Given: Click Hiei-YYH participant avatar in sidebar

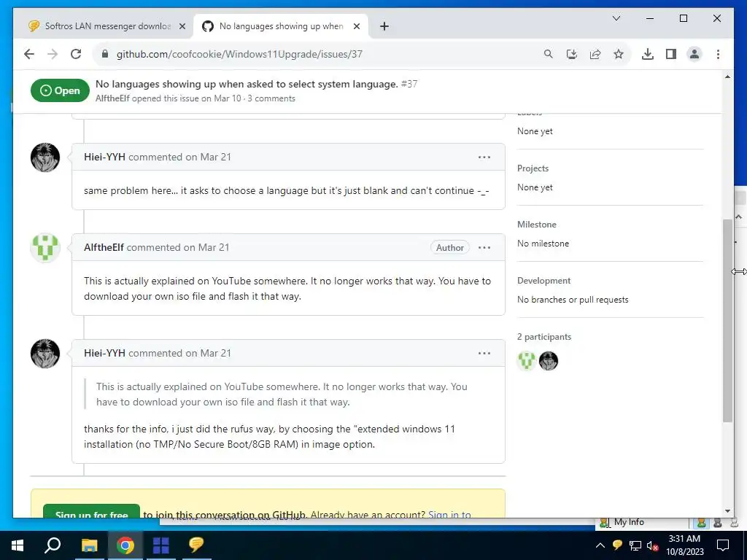Looking at the screenshot, I should tap(549, 361).
